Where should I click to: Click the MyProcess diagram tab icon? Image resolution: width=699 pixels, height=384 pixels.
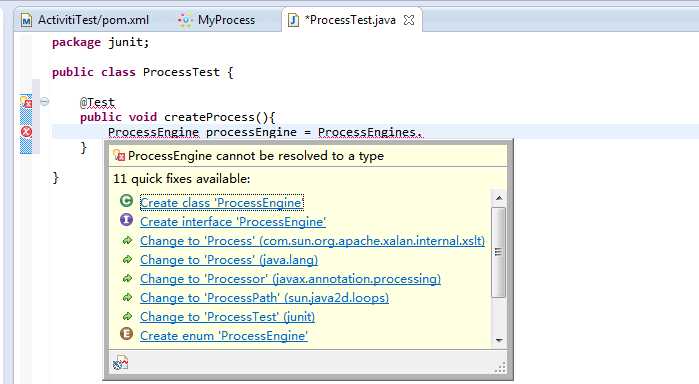[x=185, y=20]
